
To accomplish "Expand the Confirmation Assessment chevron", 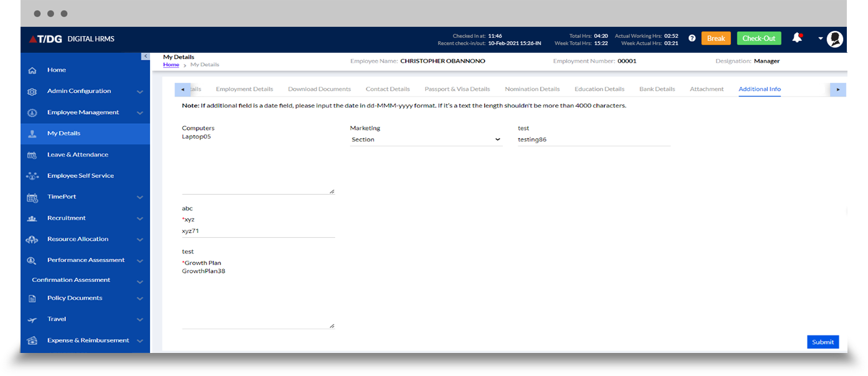I will (140, 282).
